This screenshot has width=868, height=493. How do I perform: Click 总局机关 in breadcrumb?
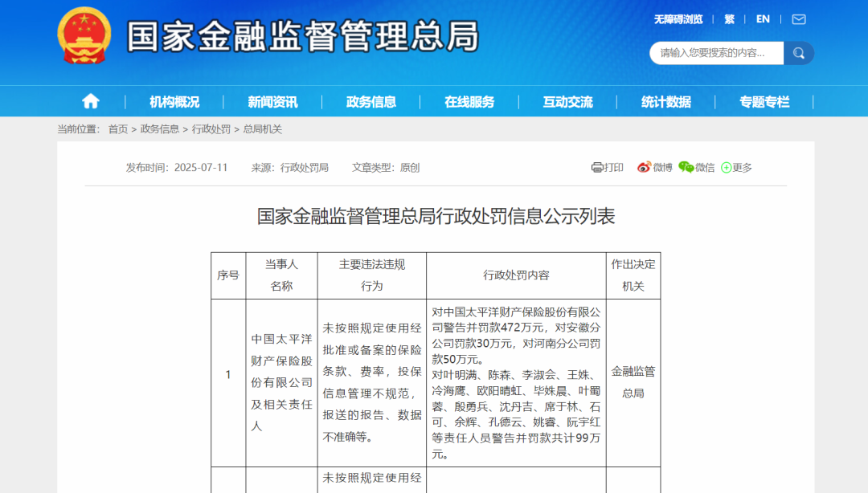click(x=262, y=129)
